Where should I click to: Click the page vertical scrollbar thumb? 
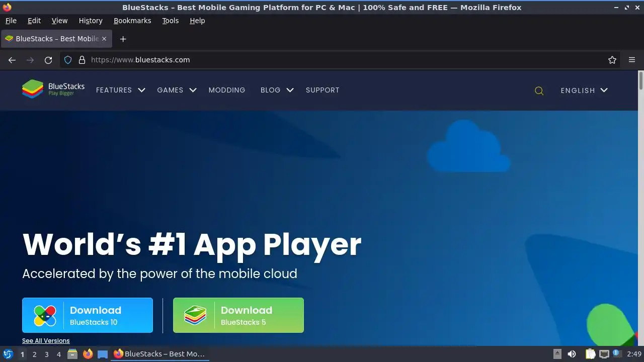click(640, 81)
